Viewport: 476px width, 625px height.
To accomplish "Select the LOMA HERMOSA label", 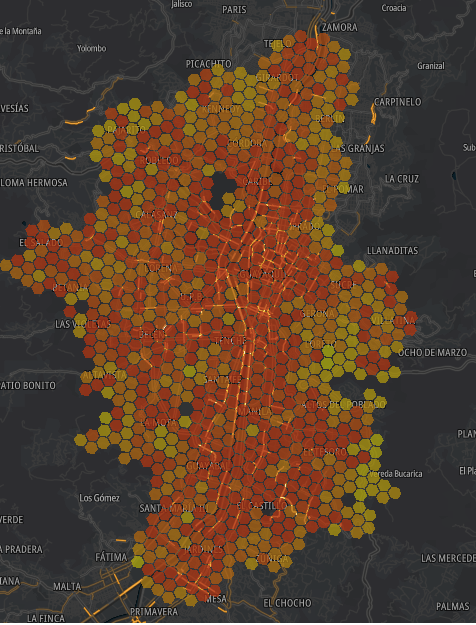I will click(x=34, y=183).
